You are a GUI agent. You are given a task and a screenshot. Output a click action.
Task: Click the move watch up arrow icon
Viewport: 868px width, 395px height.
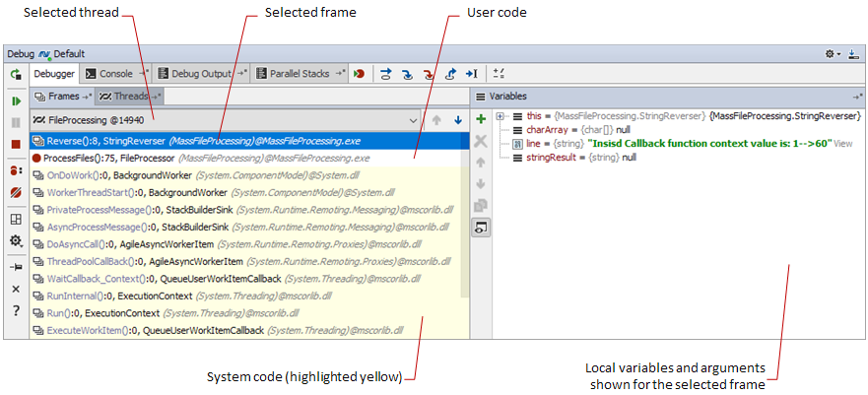pos(481,163)
